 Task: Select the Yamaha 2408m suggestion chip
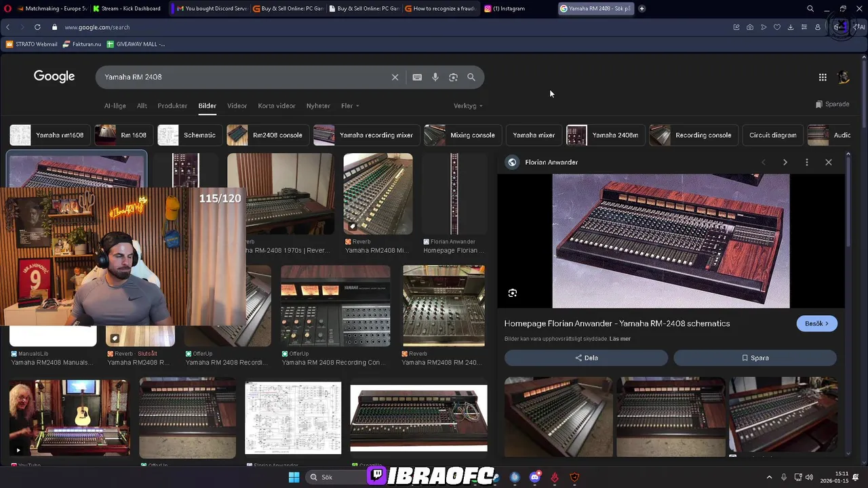tap(605, 135)
